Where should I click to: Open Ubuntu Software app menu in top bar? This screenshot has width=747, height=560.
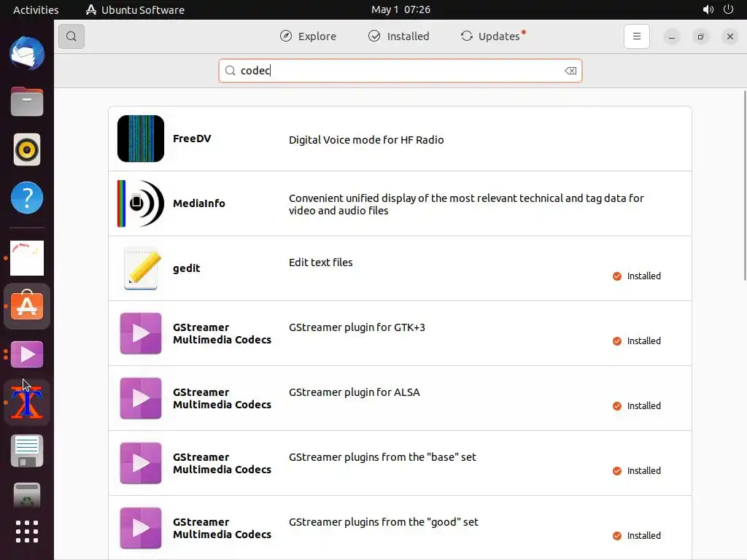pyautogui.click(x=135, y=9)
